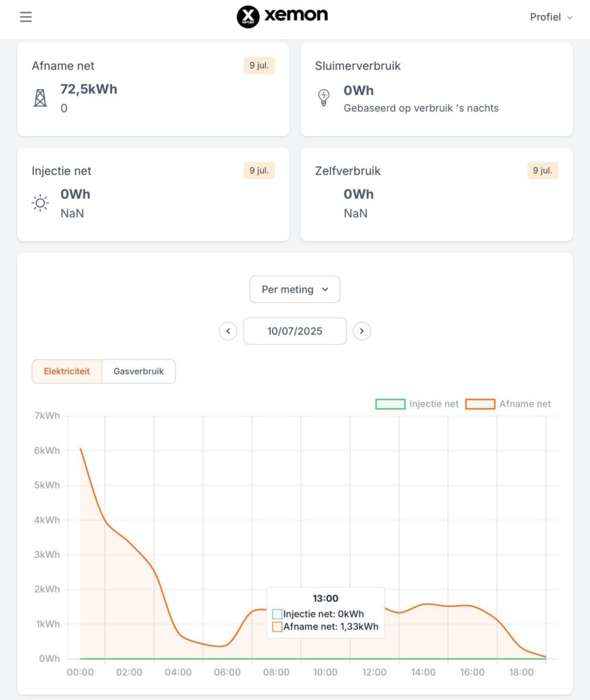The width and height of the screenshot is (590, 700).
Task: Click the electricity pylon icon
Action: [40, 98]
